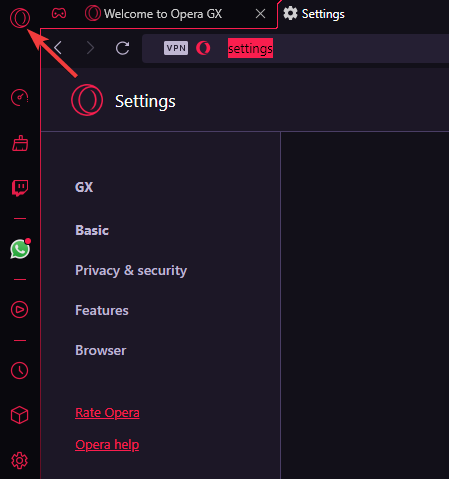Go back to previous page
Viewport: 449px width, 479px height.
(x=58, y=48)
